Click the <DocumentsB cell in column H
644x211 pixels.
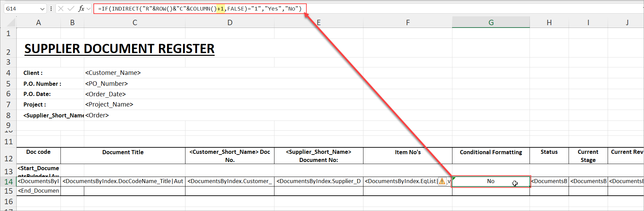click(549, 181)
